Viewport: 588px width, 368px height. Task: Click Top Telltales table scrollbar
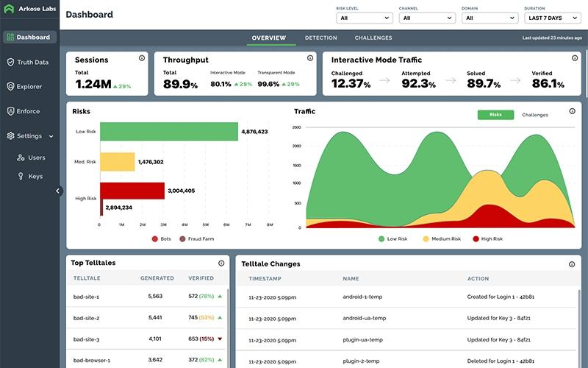tap(228, 328)
